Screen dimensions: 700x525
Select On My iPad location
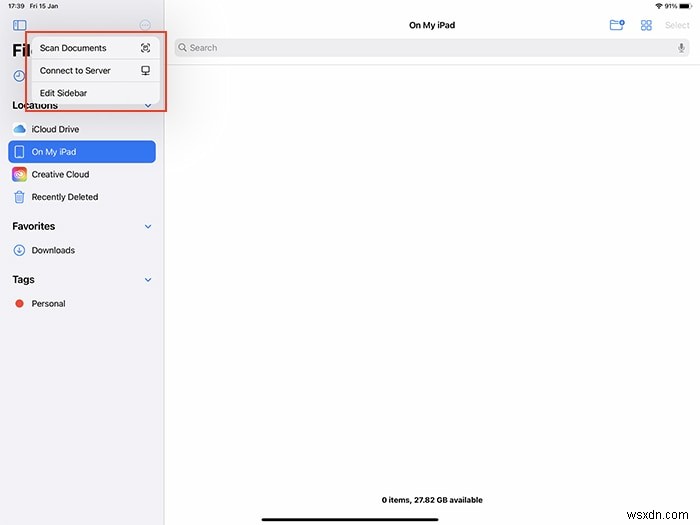[82, 152]
